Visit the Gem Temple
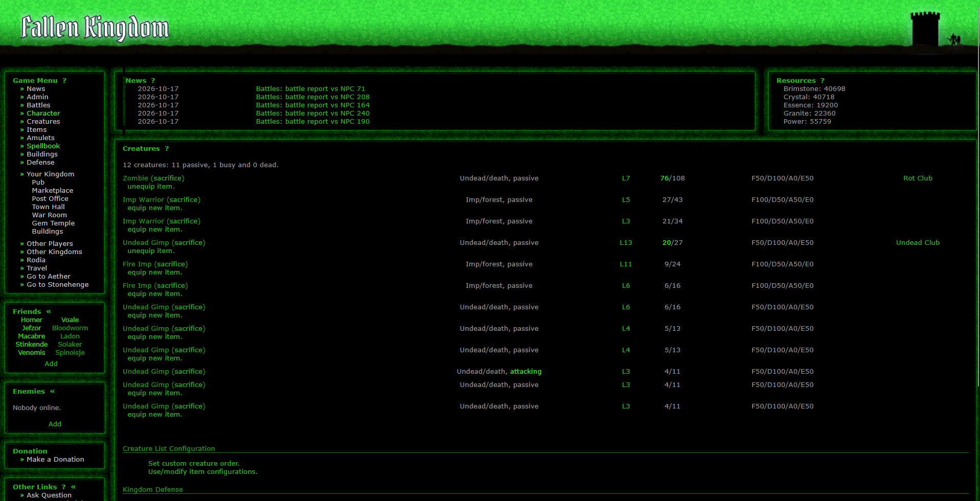The height and width of the screenshot is (501, 980). point(53,223)
